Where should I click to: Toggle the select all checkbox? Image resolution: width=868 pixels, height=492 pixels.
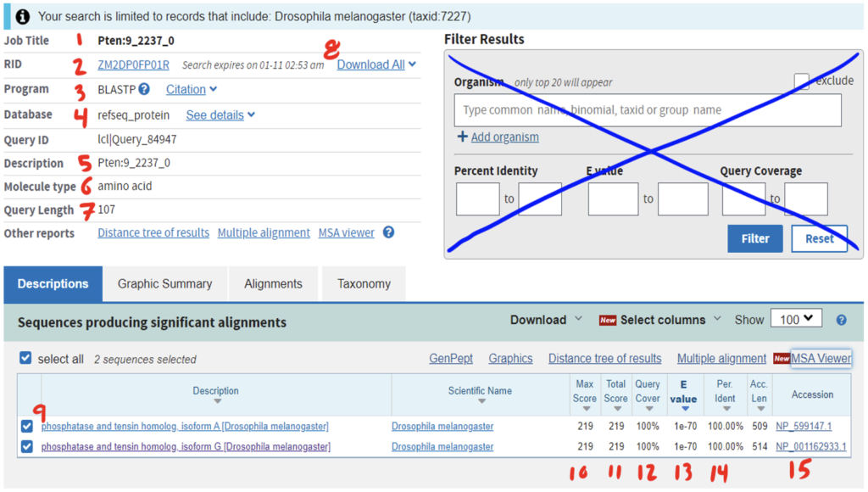pyautogui.click(x=25, y=359)
